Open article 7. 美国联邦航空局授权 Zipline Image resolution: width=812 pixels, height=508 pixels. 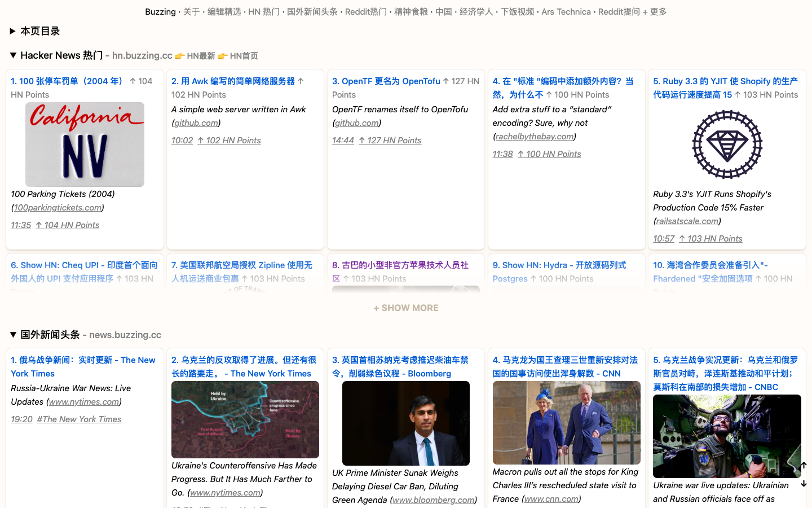242,271
